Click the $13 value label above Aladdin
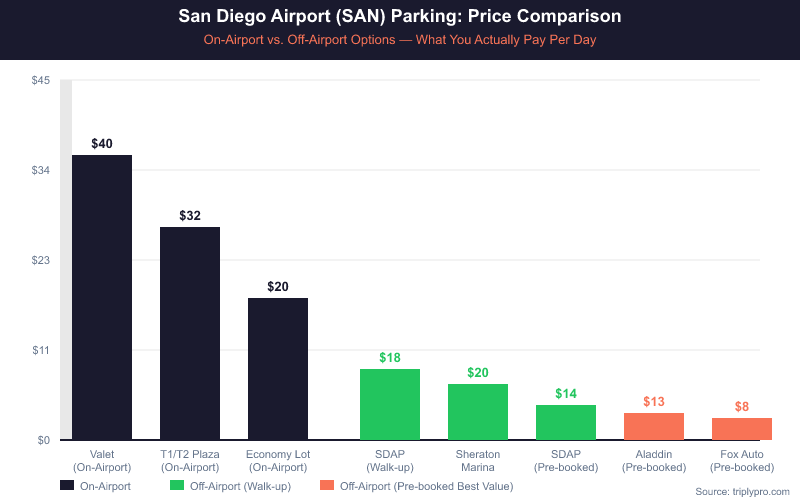800x500 pixels. point(654,402)
